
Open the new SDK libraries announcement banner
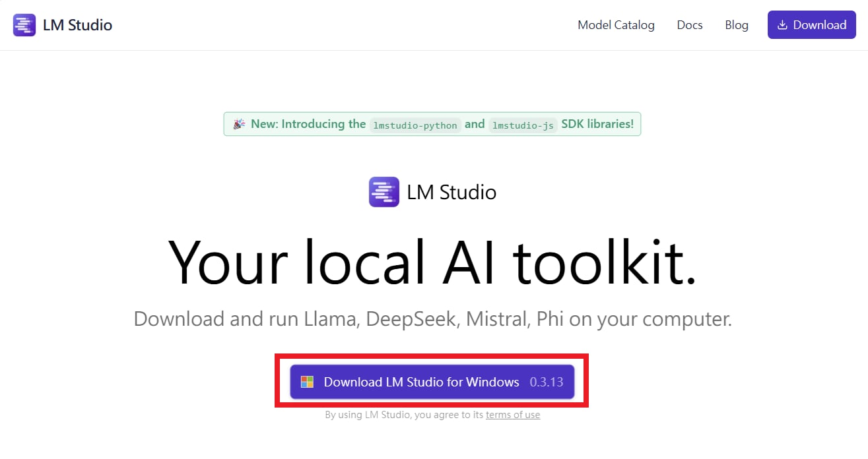(432, 124)
